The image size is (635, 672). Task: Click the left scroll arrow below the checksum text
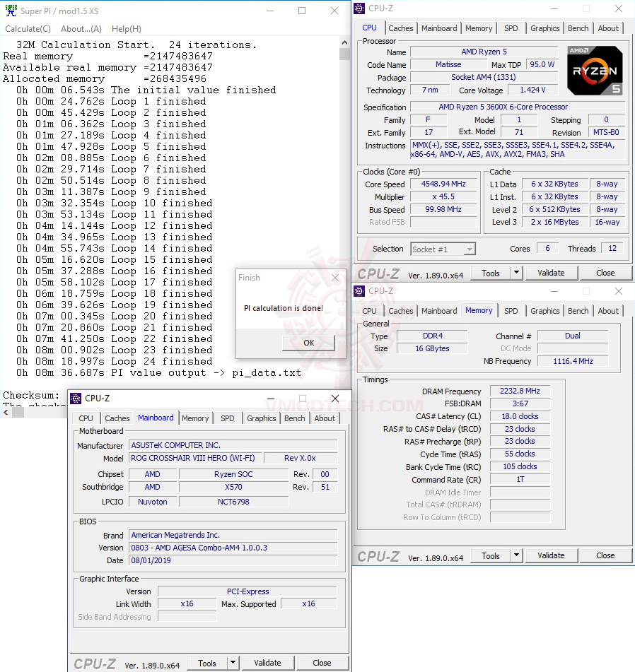5,411
